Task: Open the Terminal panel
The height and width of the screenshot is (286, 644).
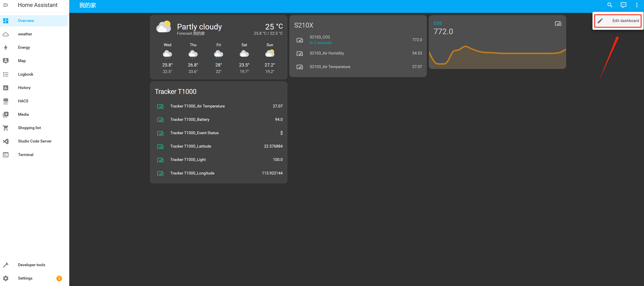Action: tap(34, 155)
